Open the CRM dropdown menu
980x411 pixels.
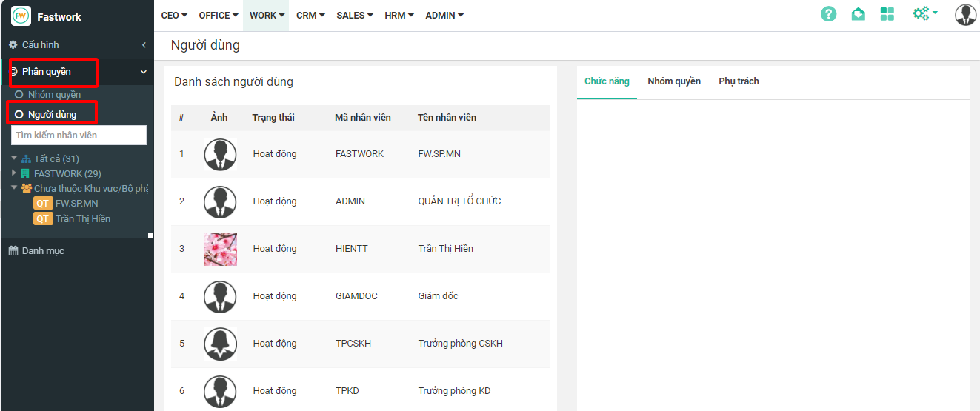310,16
